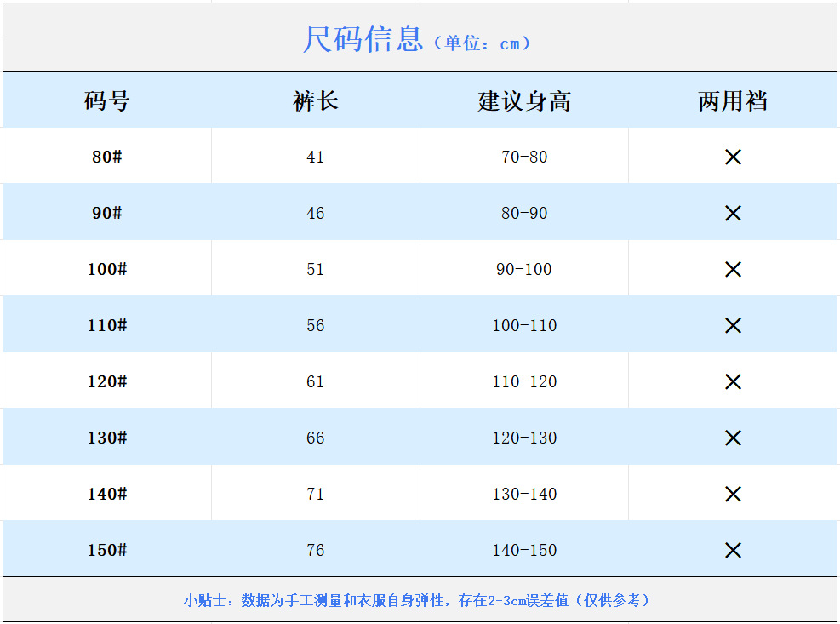Click the X mark in the 130# row
The height and width of the screenshot is (624, 840).
(733, 438)
